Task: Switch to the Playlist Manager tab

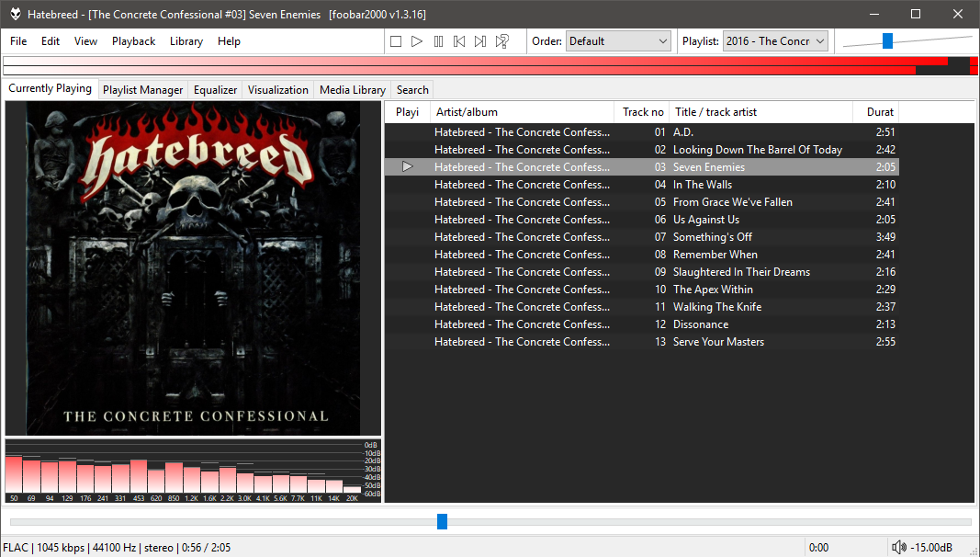Action: pos(143,90)
